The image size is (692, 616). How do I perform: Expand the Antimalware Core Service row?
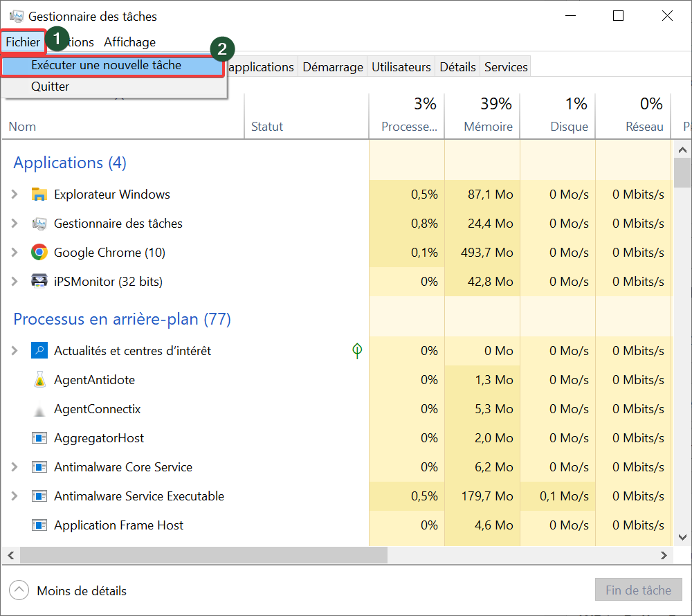click(x=15, y=467)
